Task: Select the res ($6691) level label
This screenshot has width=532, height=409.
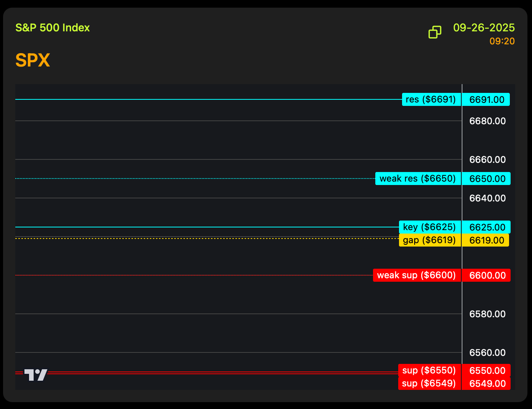Action: pyautogui.click(x=431, y=99)
